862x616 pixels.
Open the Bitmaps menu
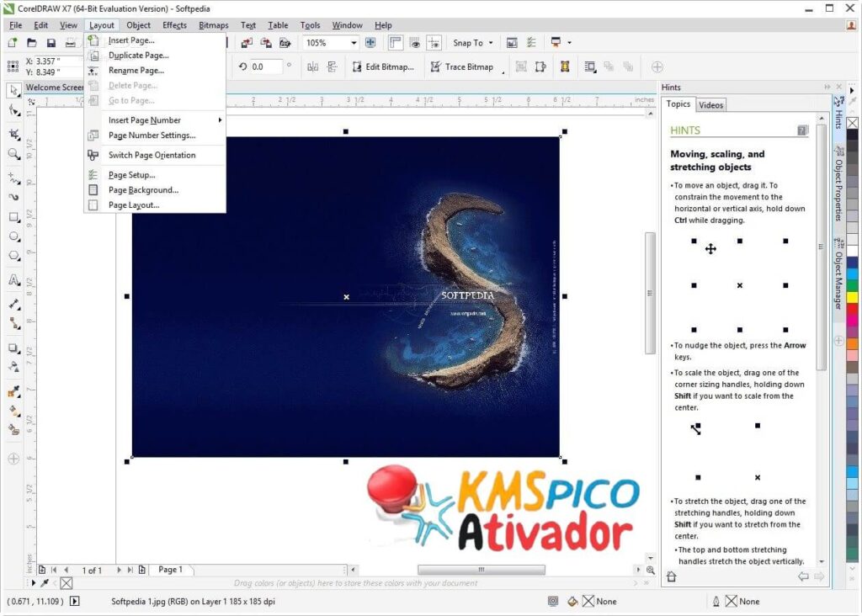click(x=213, y=25)
